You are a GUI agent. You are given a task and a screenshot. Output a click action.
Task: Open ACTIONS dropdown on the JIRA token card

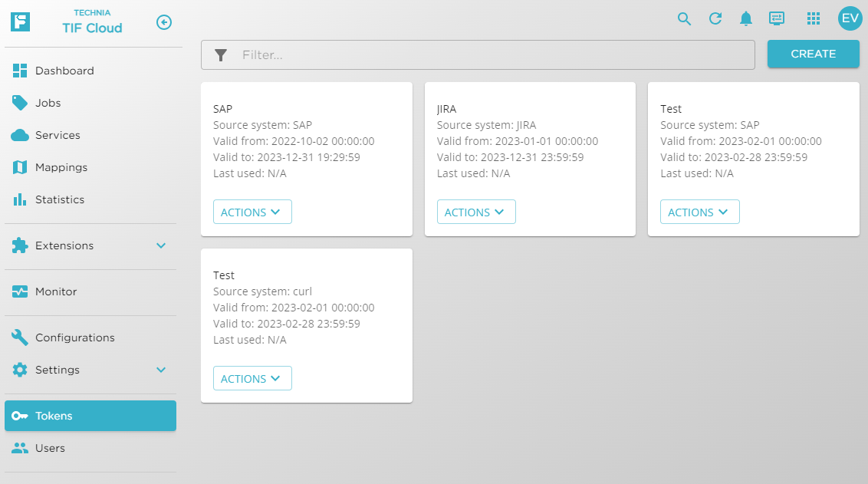[476, 212]
